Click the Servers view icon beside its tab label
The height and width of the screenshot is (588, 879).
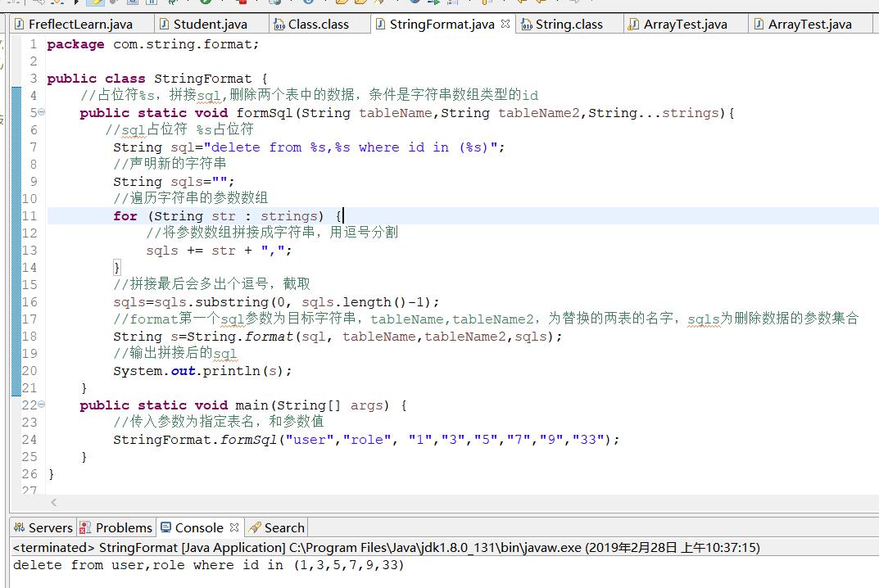18,527
